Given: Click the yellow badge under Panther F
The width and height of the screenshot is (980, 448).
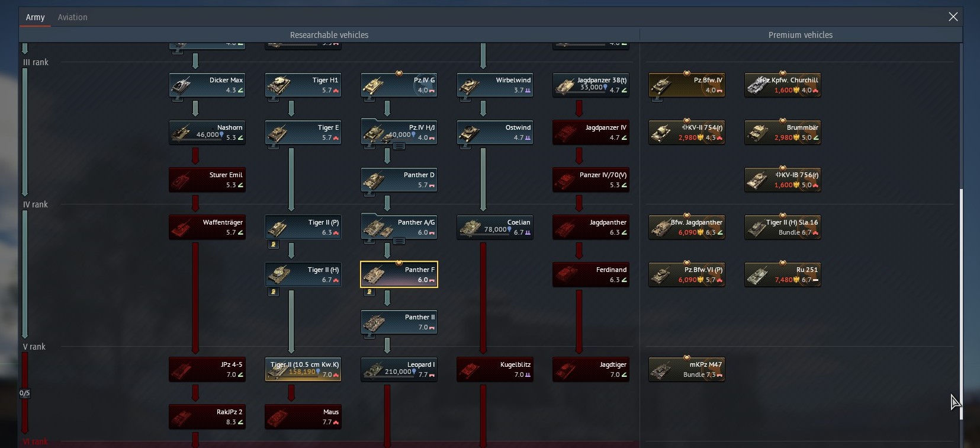Looking at the screenshot, I should (x=369, y=292).
